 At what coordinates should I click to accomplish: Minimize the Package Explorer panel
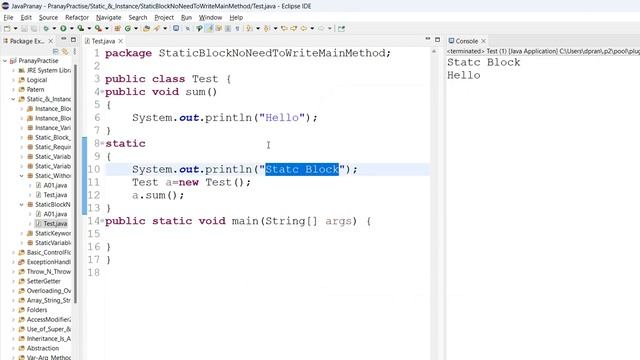pyautogui.click(x=64, y=39)
